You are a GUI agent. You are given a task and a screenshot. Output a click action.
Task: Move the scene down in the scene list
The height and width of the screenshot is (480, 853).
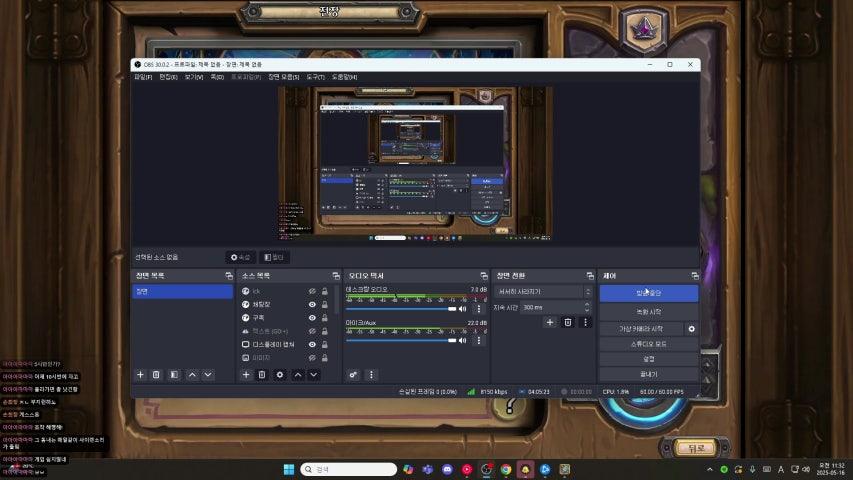208,375
